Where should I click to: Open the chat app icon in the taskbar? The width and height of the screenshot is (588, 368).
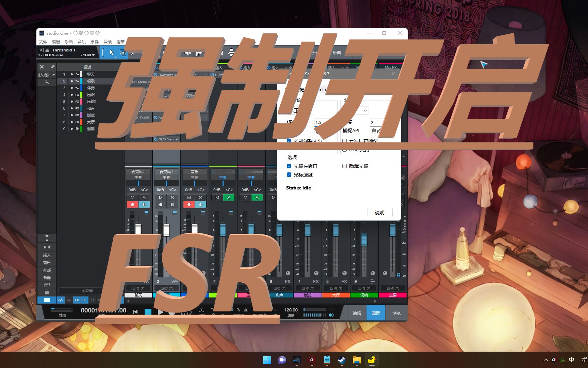coord(282,360)
